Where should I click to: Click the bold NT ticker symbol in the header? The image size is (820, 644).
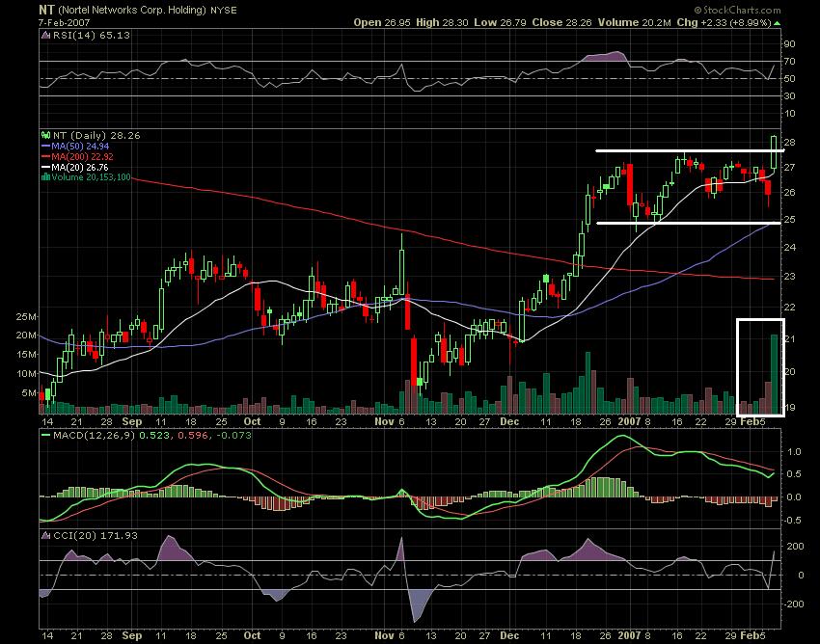[x=46, y=10]
